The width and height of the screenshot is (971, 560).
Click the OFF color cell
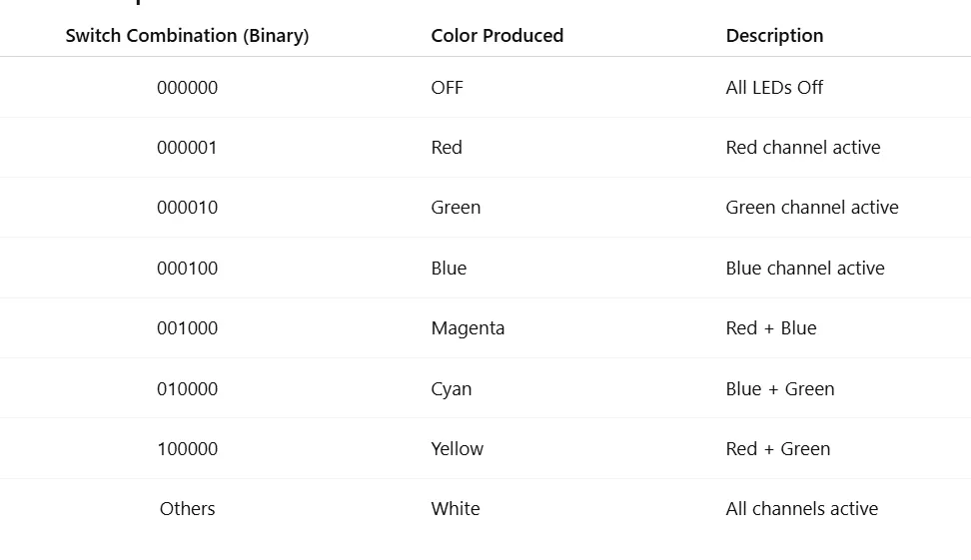(x=448, y=87)
